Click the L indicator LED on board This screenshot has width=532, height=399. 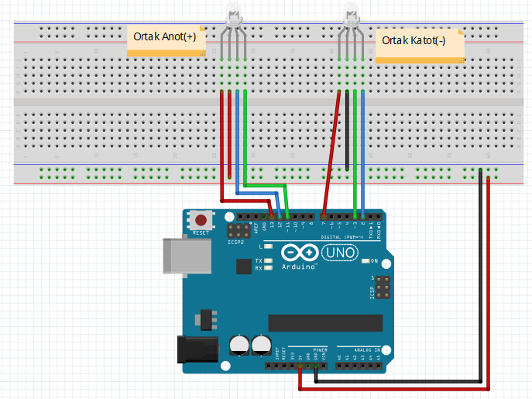[x=267, y=246]
